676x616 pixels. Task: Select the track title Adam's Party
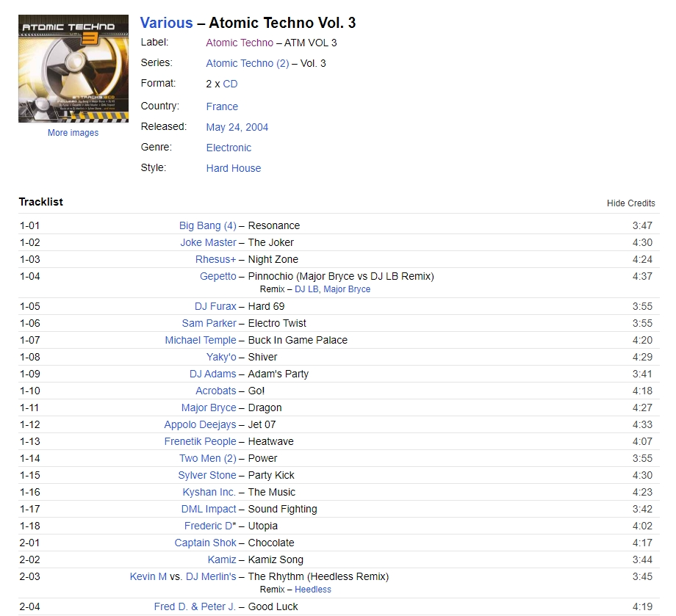point(278,374)
